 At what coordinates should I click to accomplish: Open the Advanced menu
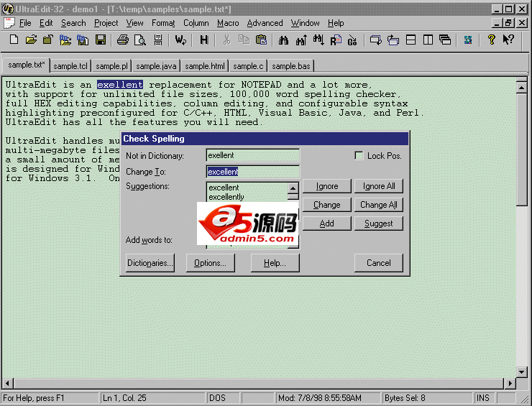tap(265, 23)
